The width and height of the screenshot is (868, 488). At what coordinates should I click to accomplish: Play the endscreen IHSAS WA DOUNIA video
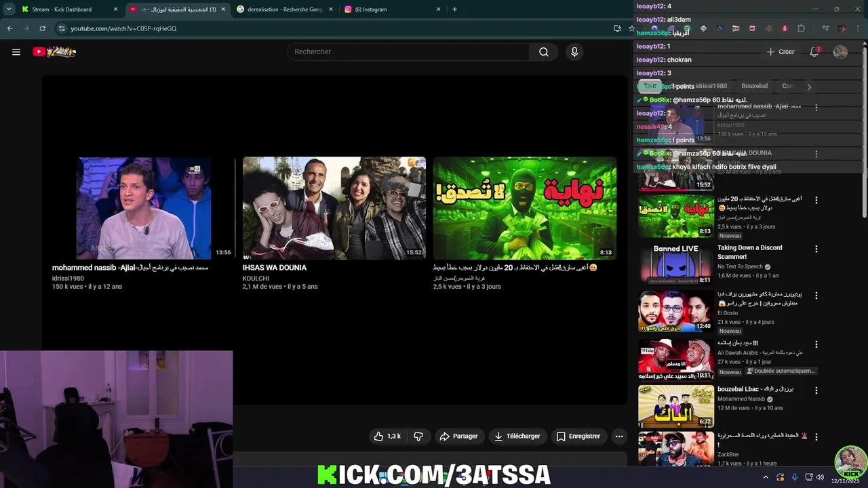[x=334, y=208]
